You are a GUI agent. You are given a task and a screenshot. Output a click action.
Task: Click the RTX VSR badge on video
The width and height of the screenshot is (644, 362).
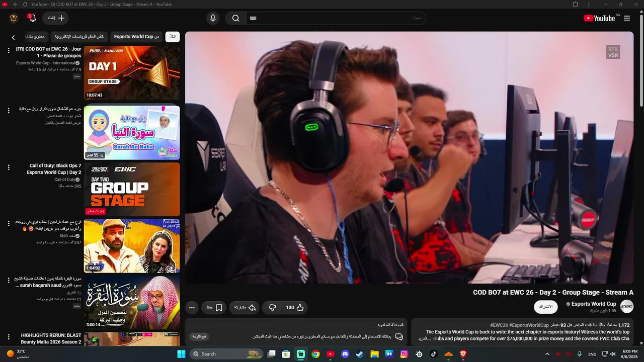[613, 52]
